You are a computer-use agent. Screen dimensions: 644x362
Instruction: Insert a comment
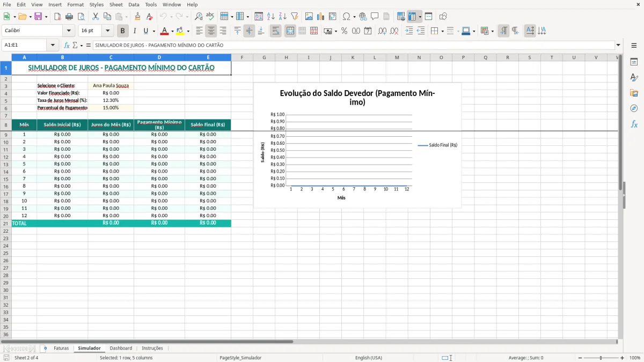point(375,17)
